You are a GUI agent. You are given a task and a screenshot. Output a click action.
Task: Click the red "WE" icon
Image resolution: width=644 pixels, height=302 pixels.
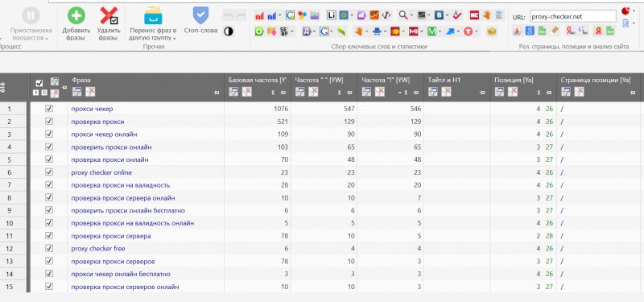point(474,15)
